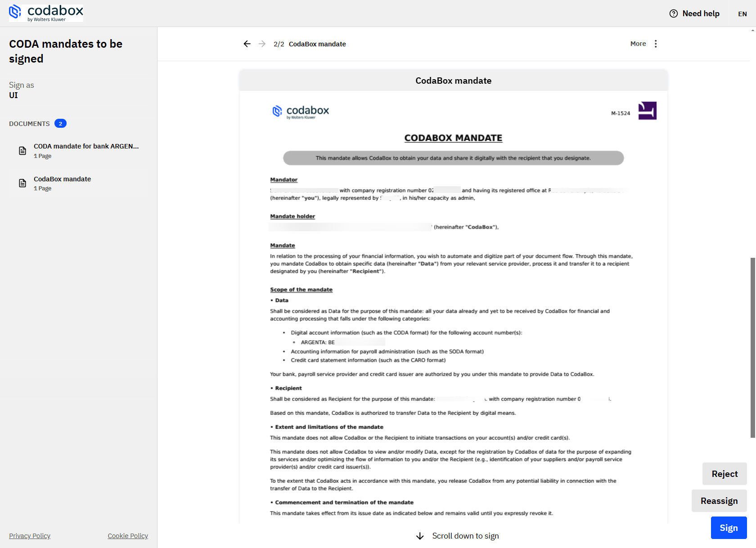
Task: Open CODA mandate for bank ARGEN... document
Action: (78, 151)
